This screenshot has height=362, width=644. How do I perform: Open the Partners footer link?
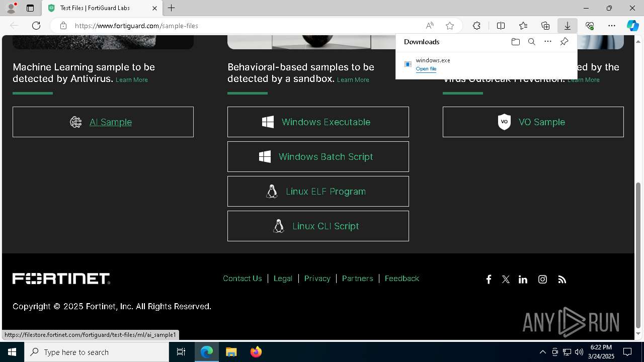[357, 279]
